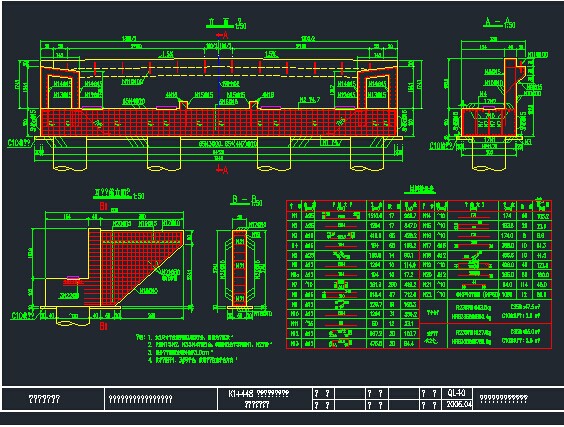Select the red B1 marker below the wing wall elevation
The width and height of the screenshot is (564, 427).
click(104, 326)
